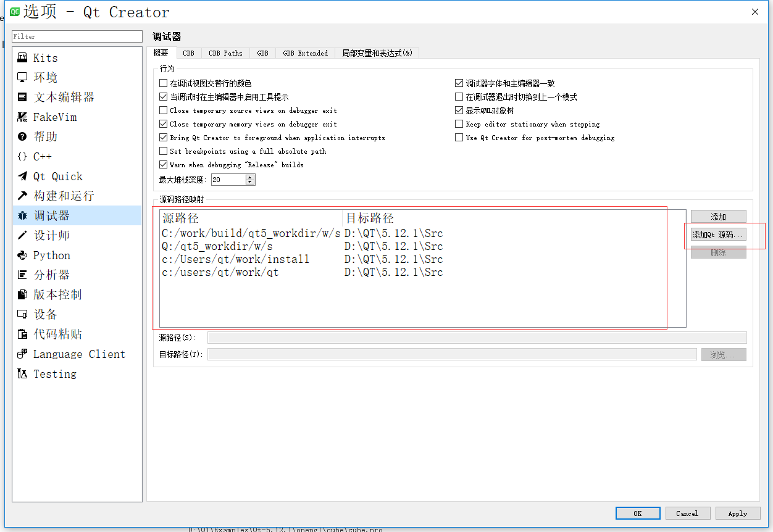This screenshot has height=532, width=773.
Task: Click the Python logo icon
Action: pos(22,255)
